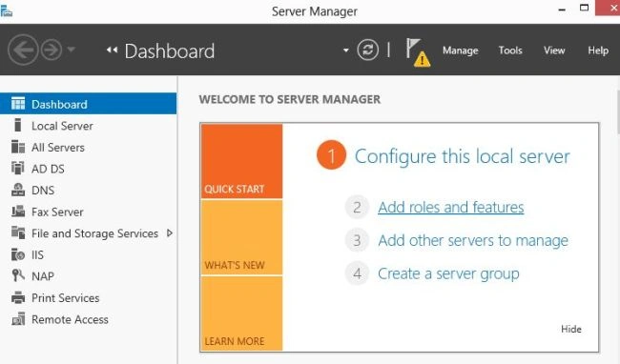Screen dimensions: 620x364
Task: Click the step 4 number circle
Action: click(x=357, y=273)
